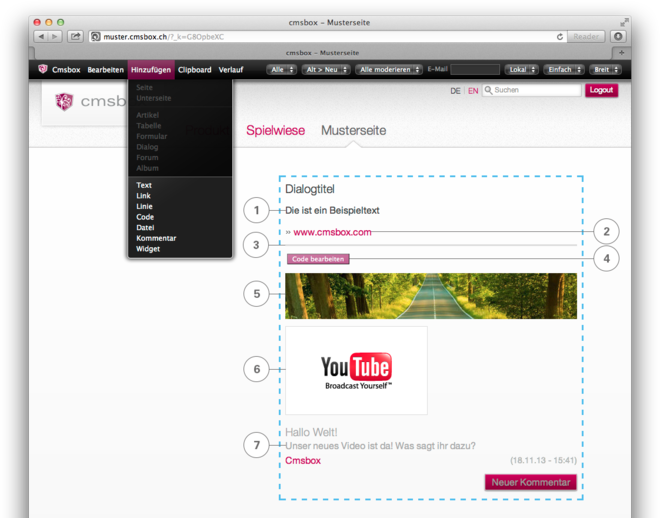Open the 'Alt > Neu' sort dropdown

[x=326, y=70]
